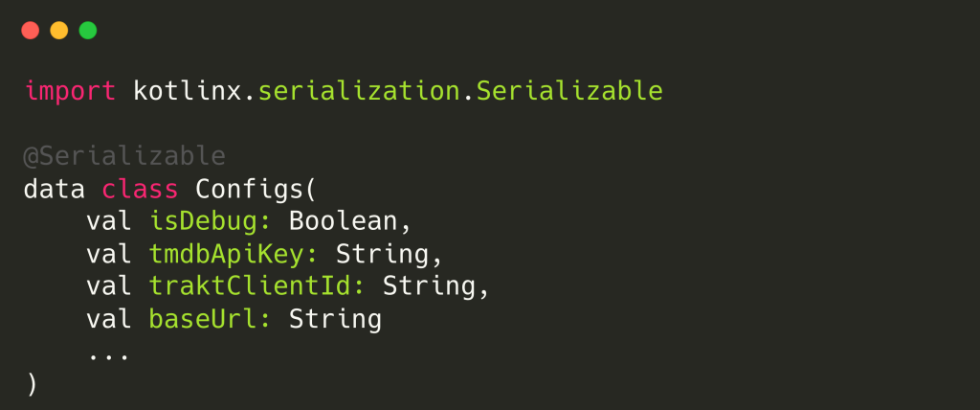Screen dimensions: 980x410
Task: Click the yellow minimize window dot
Action: pos(59,30)
